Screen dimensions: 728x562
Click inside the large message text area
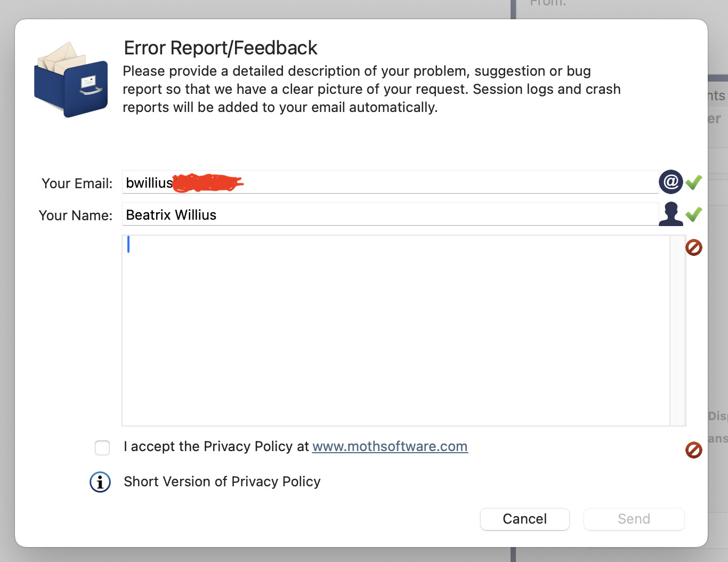click(x=395, y=331)
